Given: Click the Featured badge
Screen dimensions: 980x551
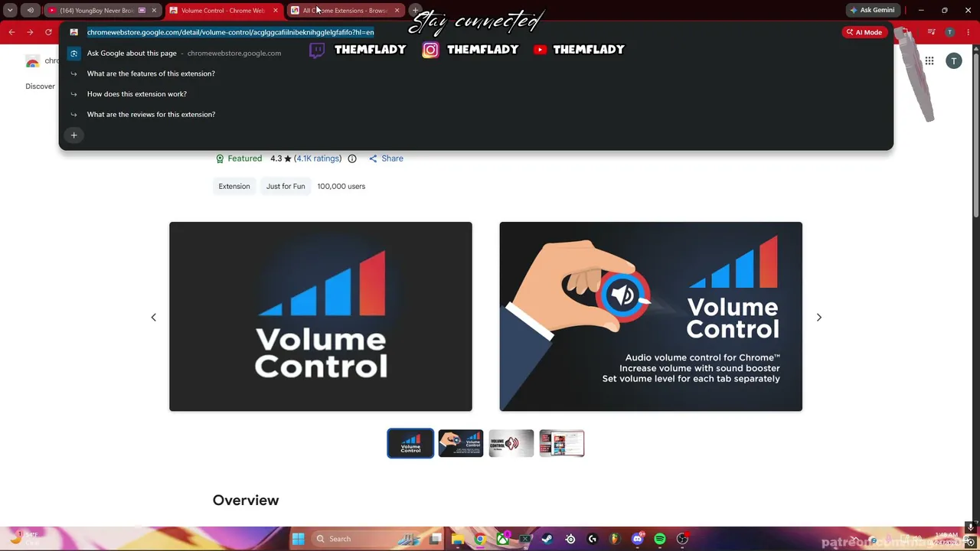Looking at the screenshot, I should point(239,158).
